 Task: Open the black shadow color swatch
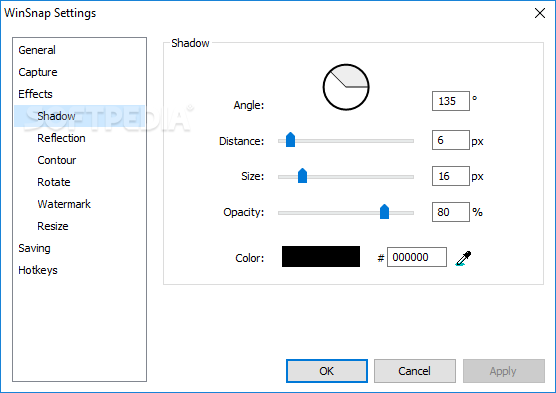pyautogui.click(x=321, y=256)
